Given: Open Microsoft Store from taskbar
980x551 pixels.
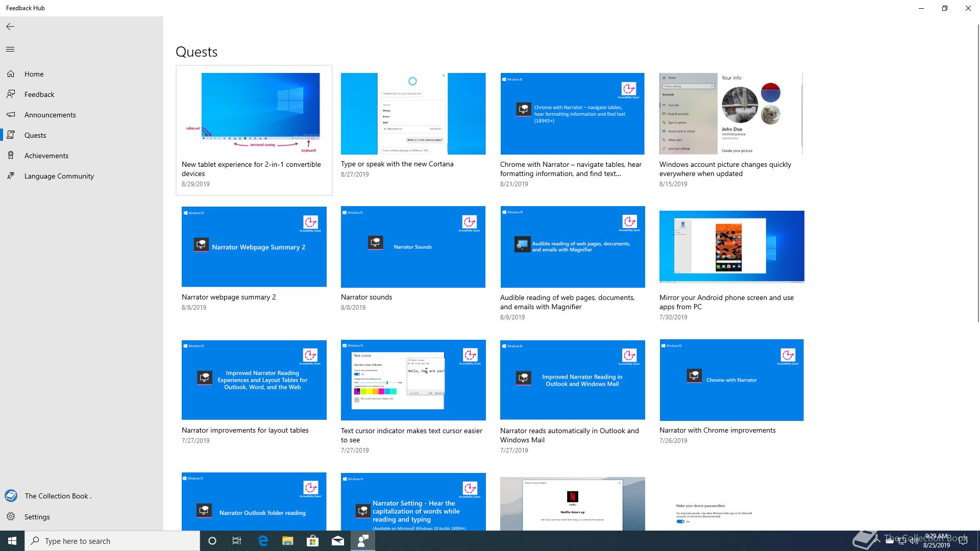Looking at the screenshot, I should [312, 541].
